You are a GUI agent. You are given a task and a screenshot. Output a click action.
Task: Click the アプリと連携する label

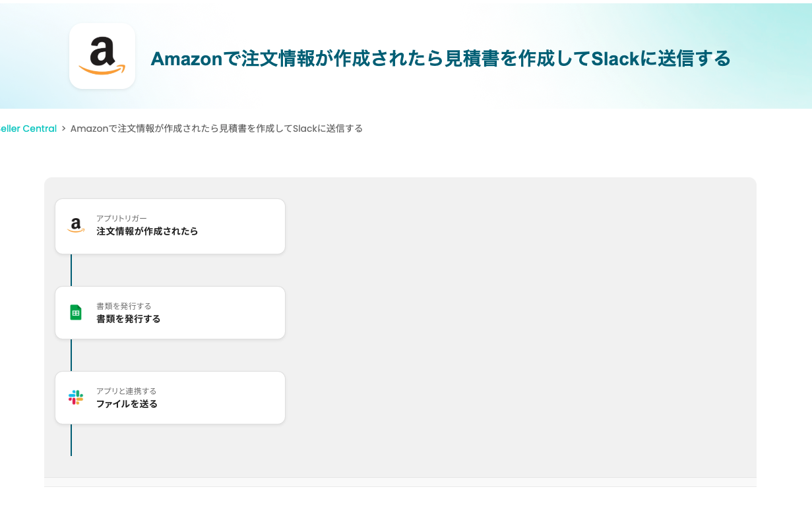pyautogui.click(x=126, y=391)
